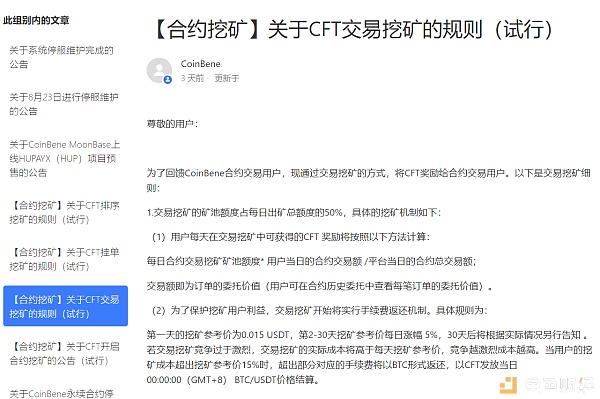Click the 尊敬的用户 greeting line
The image size is (600, 399).
[173, 124]
